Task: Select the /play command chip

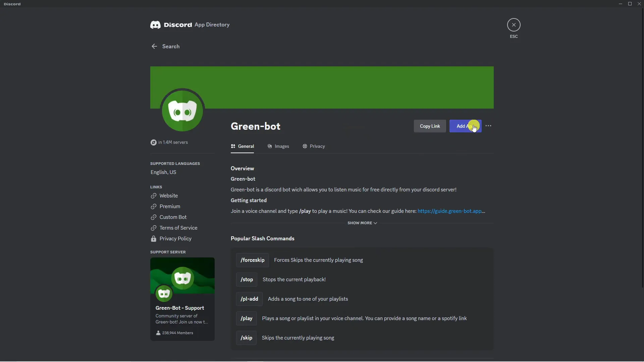Action: [x=246, y=318]
